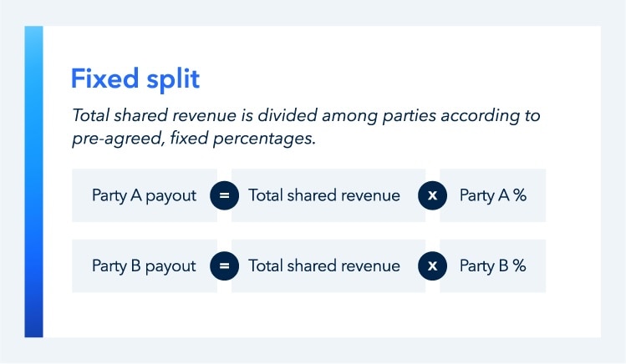Select the Party B payout box
Image resolution: width=626 pixels, height=364 pixels.
click(x=144, y=266)
